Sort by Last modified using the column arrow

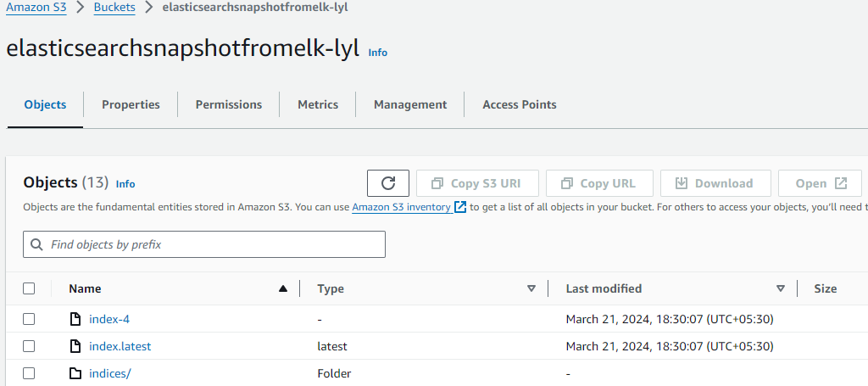point(781,288)
